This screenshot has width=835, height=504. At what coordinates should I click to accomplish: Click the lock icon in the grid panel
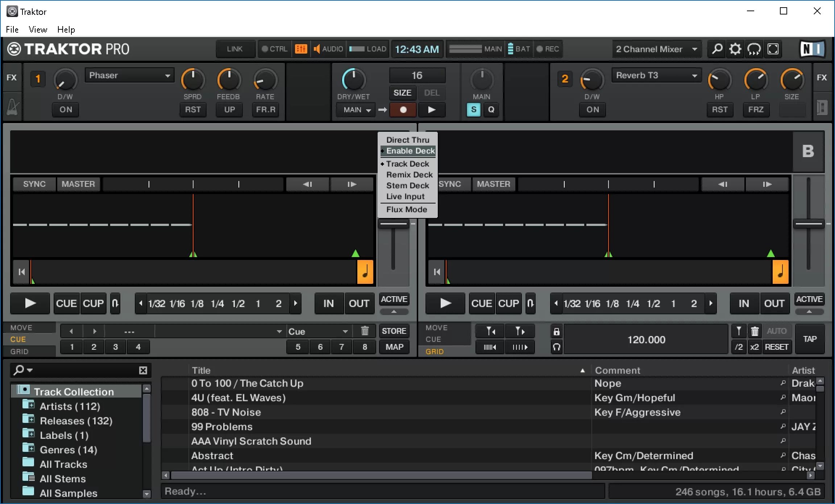coord(557,331)
